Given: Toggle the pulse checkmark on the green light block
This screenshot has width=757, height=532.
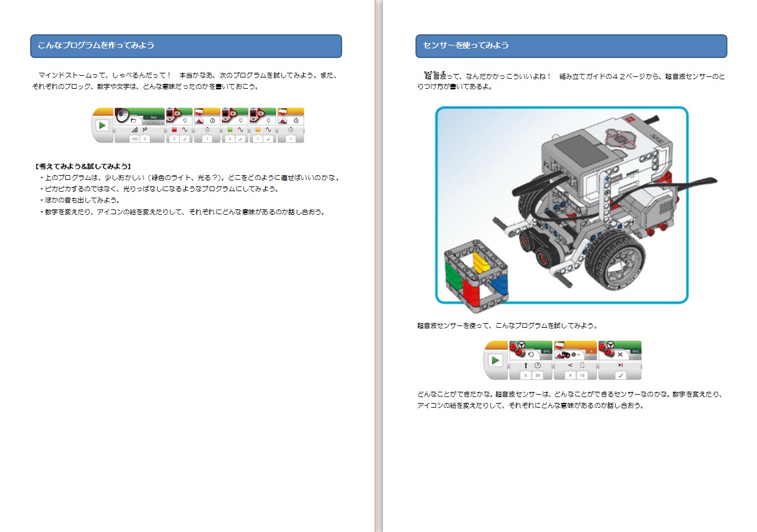Looking at the screenshot, I should (240, 138).
